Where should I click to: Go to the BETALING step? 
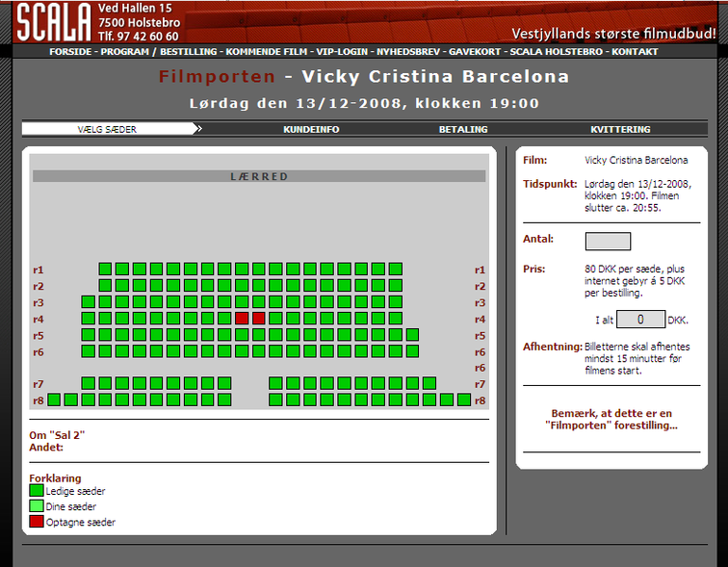(x=463, y=129)
